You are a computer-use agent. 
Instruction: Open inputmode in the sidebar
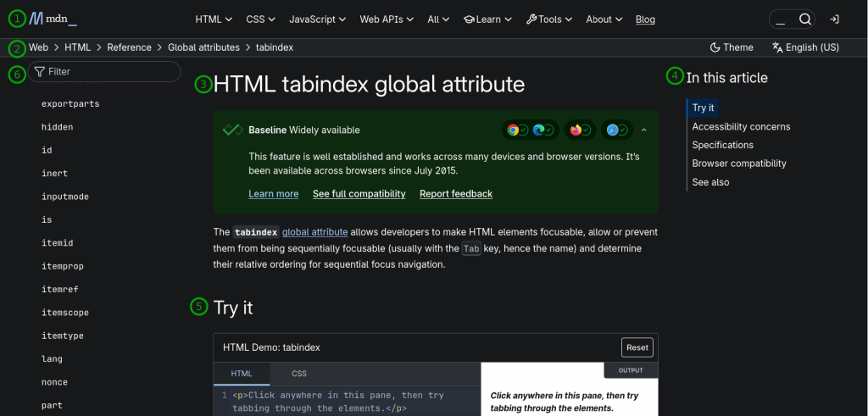point(64,197)
